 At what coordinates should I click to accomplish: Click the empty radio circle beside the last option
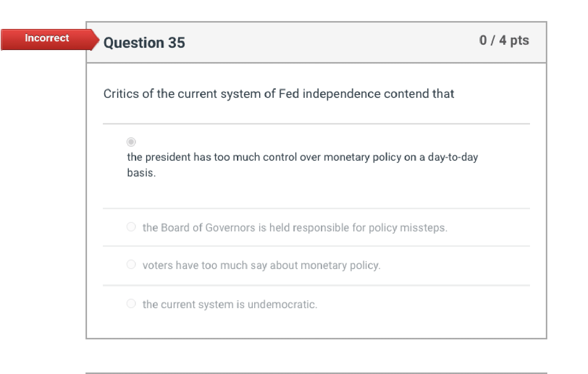[131, 304]
